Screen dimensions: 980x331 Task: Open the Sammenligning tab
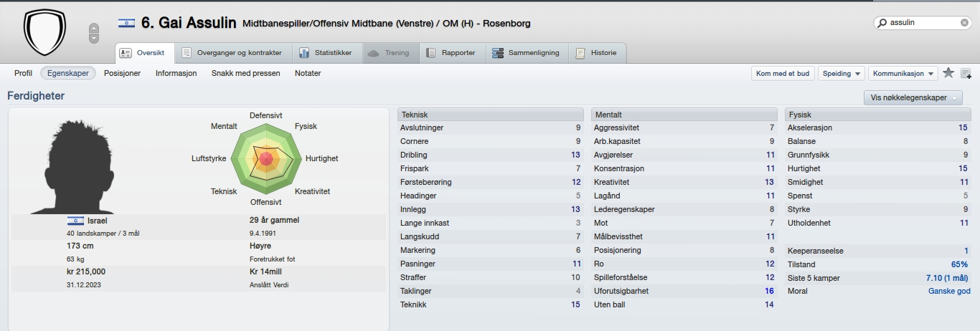(526, 53)
